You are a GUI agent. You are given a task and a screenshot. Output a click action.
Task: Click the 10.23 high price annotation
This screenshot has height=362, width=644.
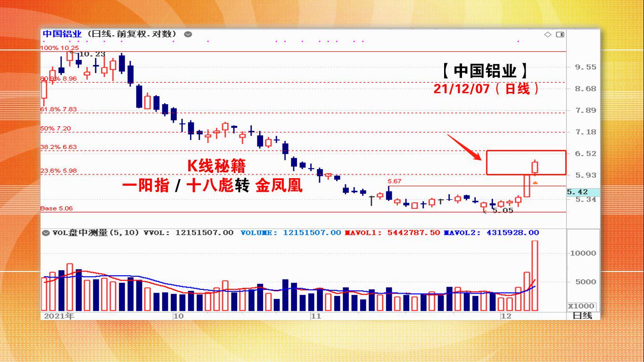click(x=92, y=54)
